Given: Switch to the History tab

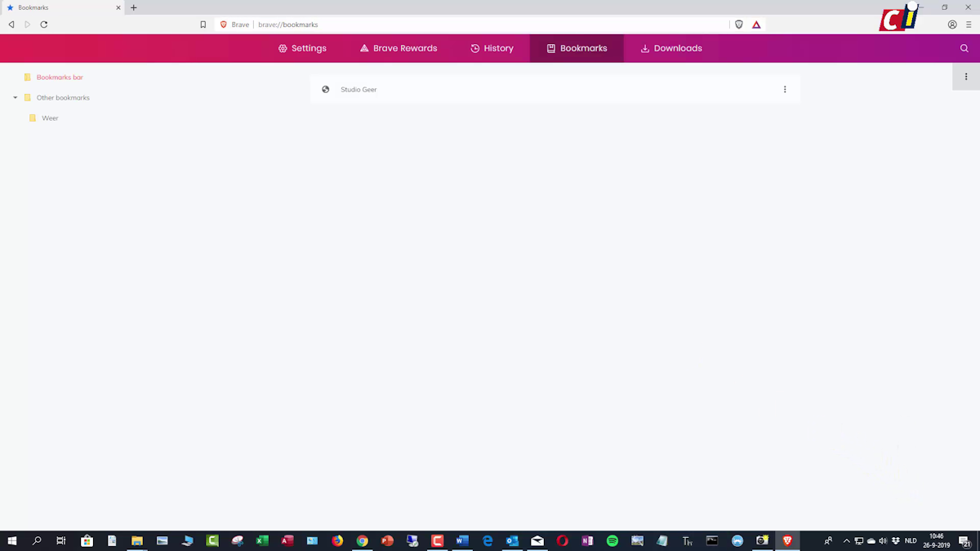Looking at the screenshot, I should click(492, 47).
